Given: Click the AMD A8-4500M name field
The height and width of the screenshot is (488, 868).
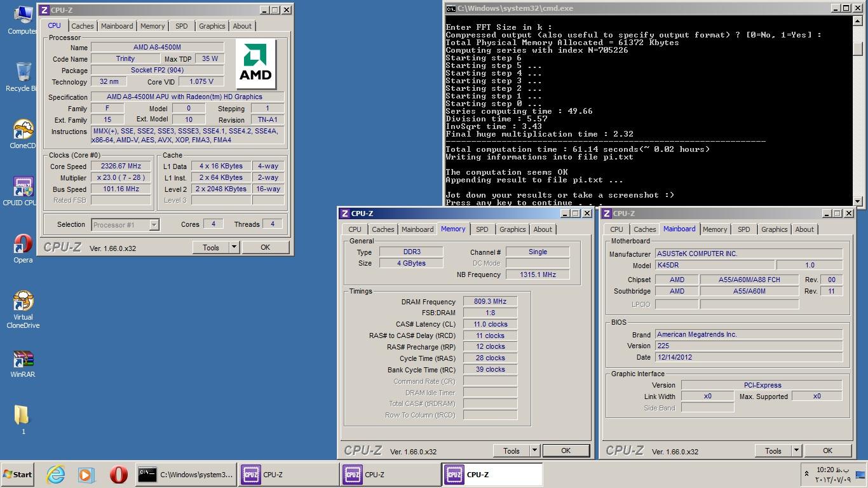Looking at the screenshot, I should pos(158,47).
